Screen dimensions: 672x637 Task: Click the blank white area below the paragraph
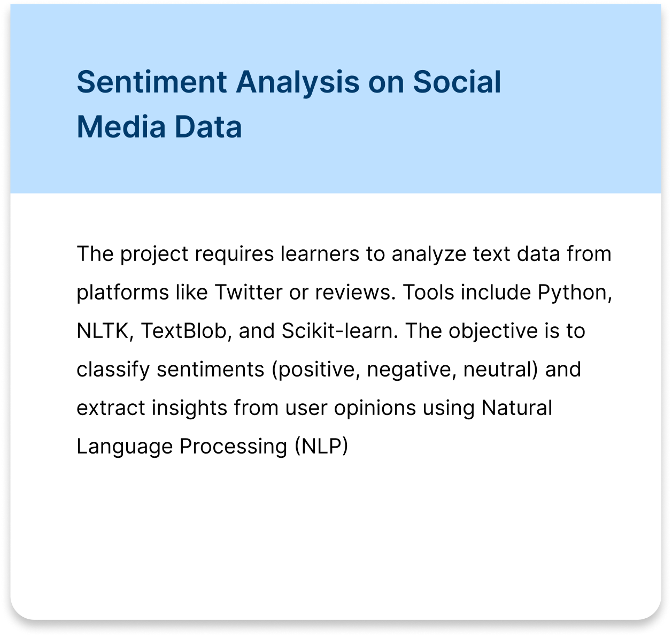[x=336, y=535]
